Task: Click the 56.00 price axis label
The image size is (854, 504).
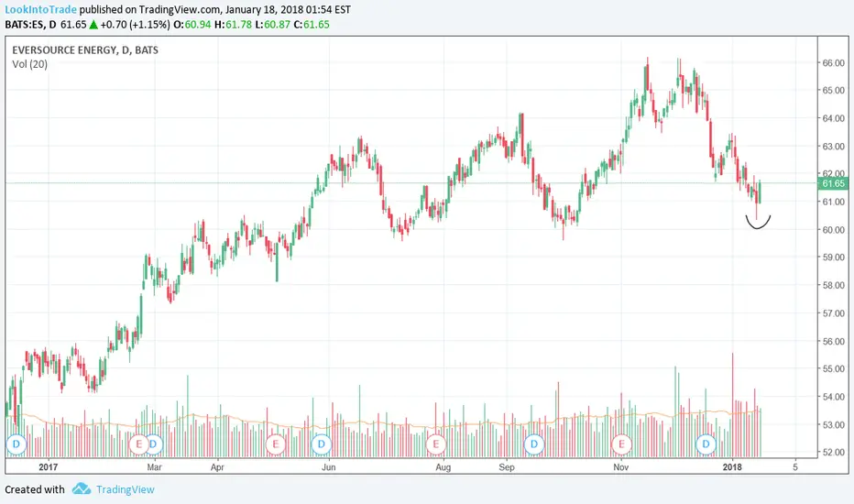Action: pyautogui.click(x=834, y=341)
